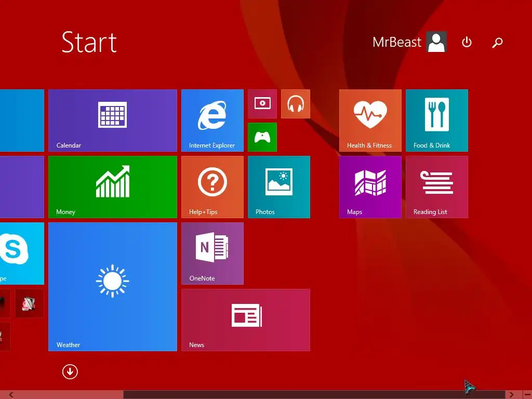Open the Music headphones tile
The height and width of the screenshot is (399, 532).
tap(296, 104)
